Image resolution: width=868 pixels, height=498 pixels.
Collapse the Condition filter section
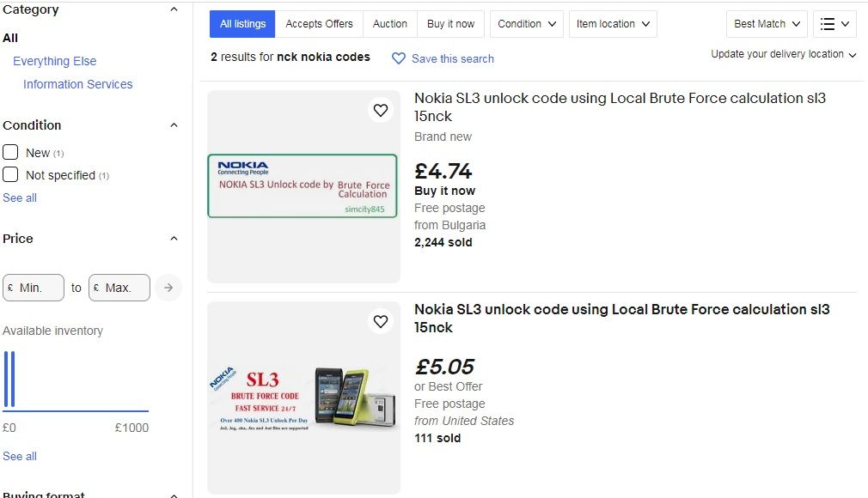174,125
